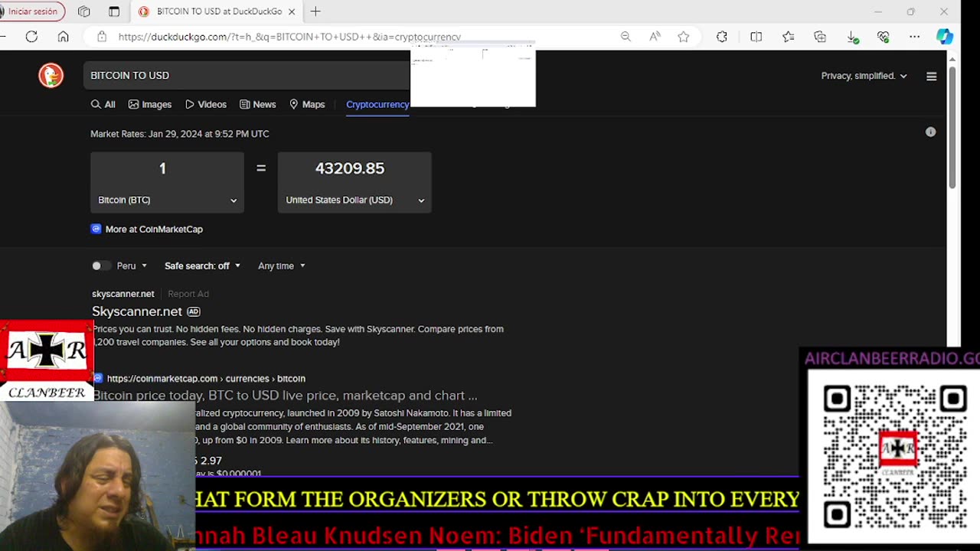Switch to the Images tab
This screenshot has height=551, width=980.
(150, 104)
